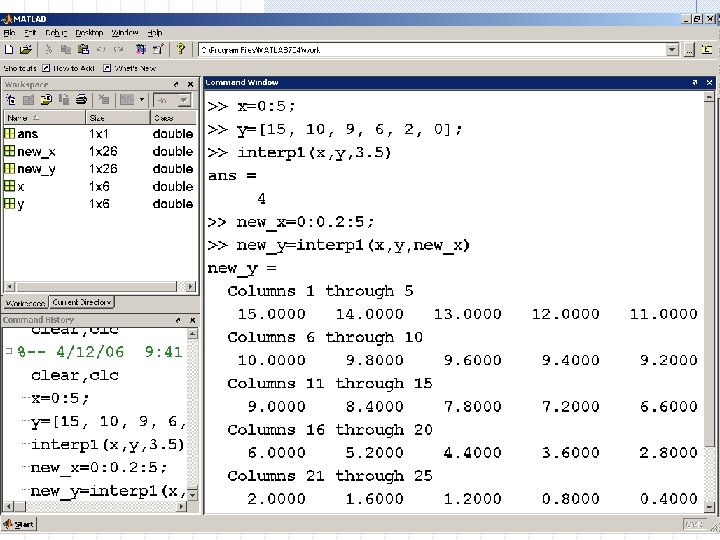Click the browse-for-folder '...' button
The height and width of the screenshot is (540, 720).
(x=689, y=50)
